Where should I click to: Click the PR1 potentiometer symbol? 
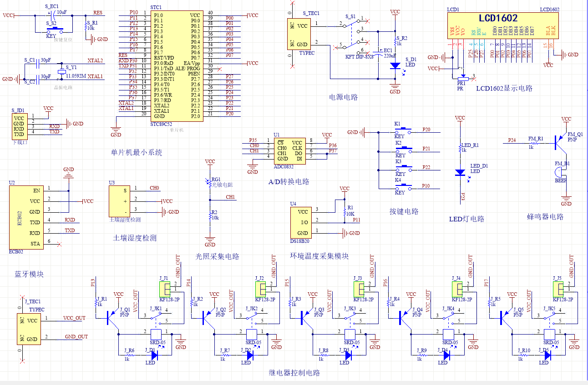point(461,79)
